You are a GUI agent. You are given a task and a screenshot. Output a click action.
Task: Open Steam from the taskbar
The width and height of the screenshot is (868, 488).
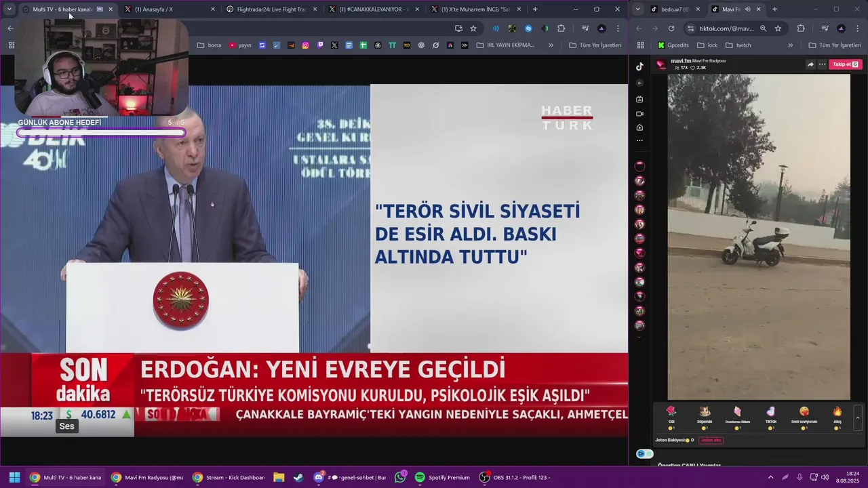click(x=298, y=477)
